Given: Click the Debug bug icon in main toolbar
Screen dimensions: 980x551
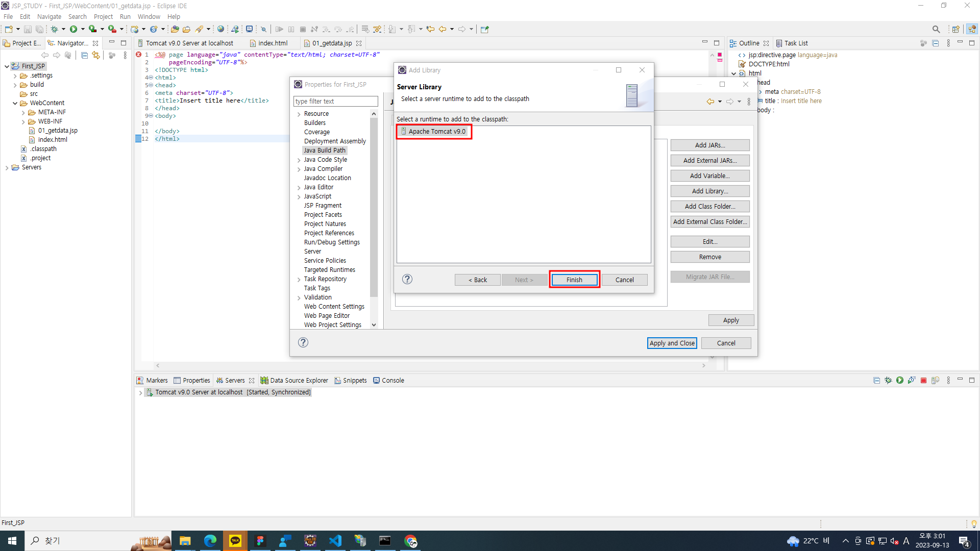Looking at the screenshot, I should click(x=54, y=29).
